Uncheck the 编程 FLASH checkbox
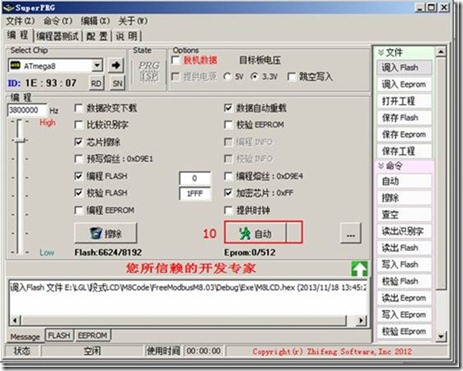463x371 pixels. click(79, 176)
